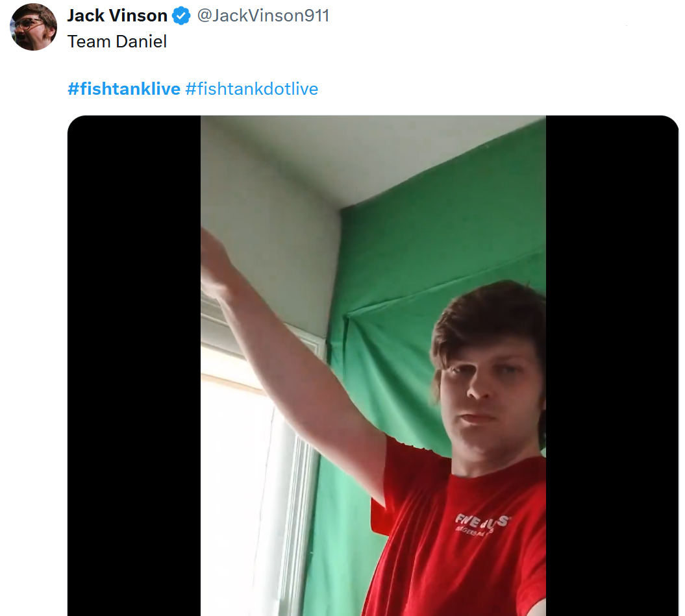
Task: Open the Jack Vinson display name
Action: 117,16
